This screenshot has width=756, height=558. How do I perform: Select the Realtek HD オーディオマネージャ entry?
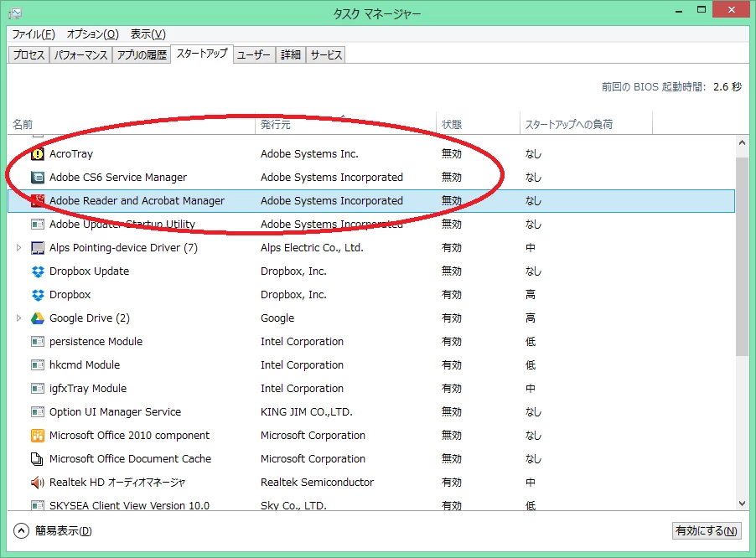pyautogui.click(x=117, y=483)
